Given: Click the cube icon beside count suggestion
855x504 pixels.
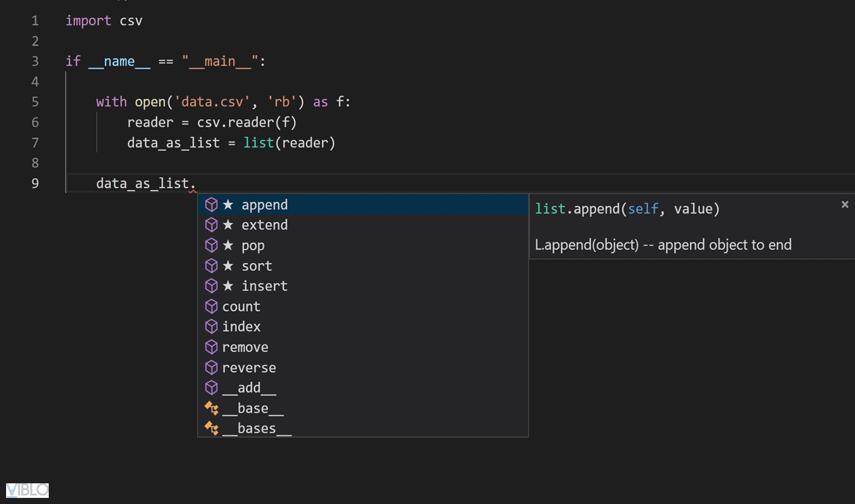Looking at the screenshot, I should (x=211, y=307).
